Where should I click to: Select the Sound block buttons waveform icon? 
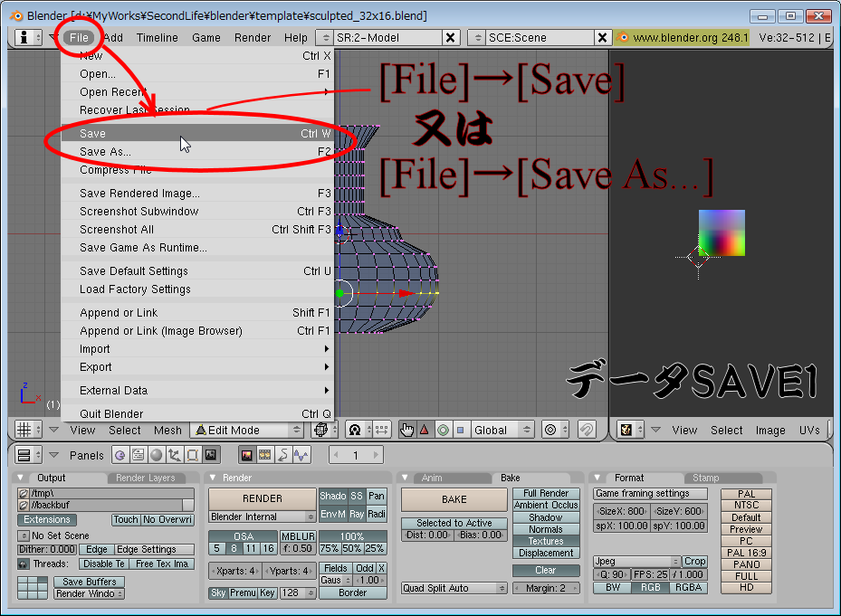(301, 455)
